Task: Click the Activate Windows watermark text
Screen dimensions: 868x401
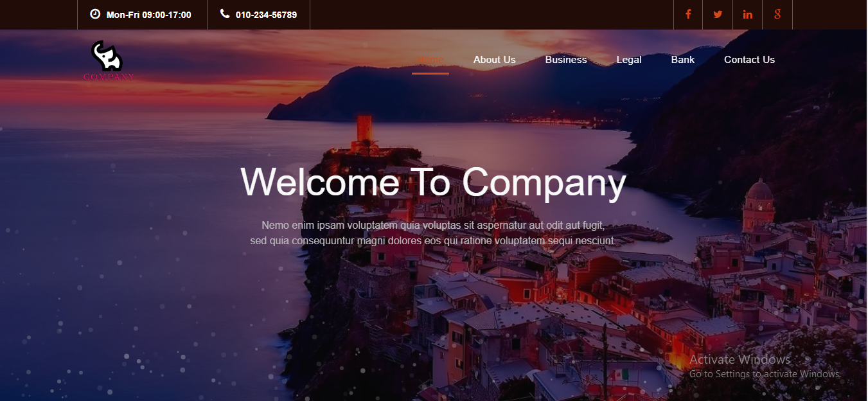Action: [x=740, y=360]
